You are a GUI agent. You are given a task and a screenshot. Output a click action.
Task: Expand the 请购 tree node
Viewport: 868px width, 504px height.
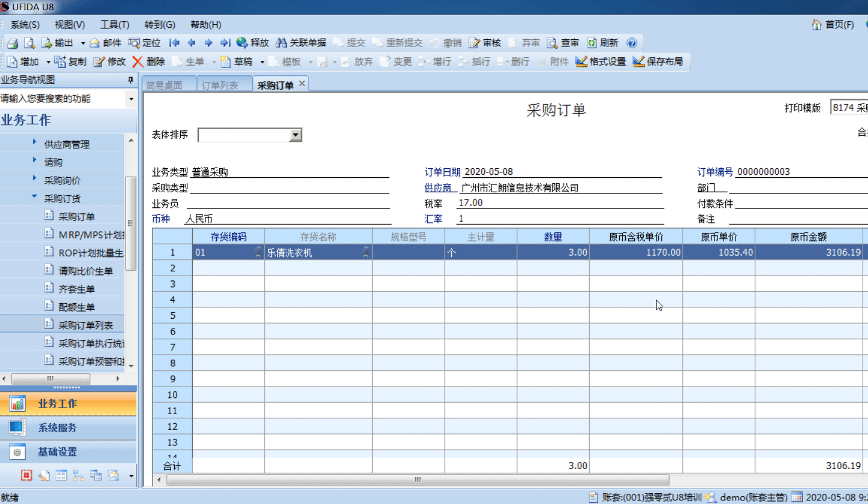pyautogui.click(x=34, y=161)
